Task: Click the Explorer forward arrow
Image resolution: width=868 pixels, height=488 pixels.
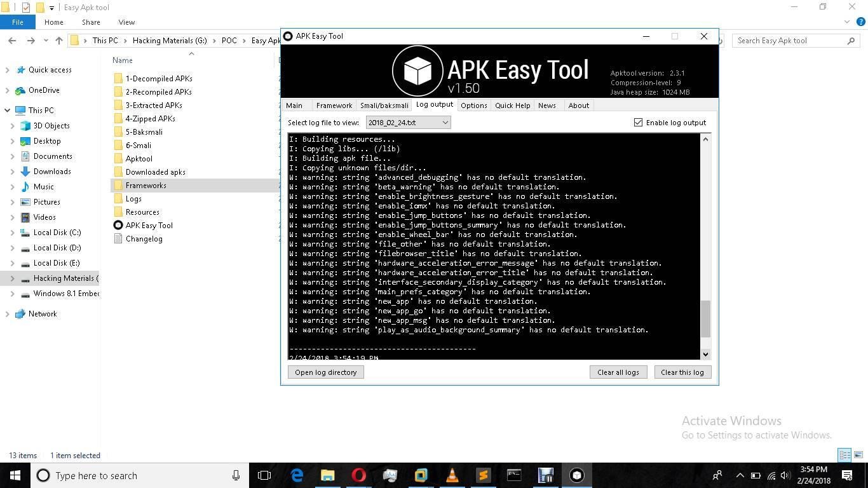Action: [31, 41]
